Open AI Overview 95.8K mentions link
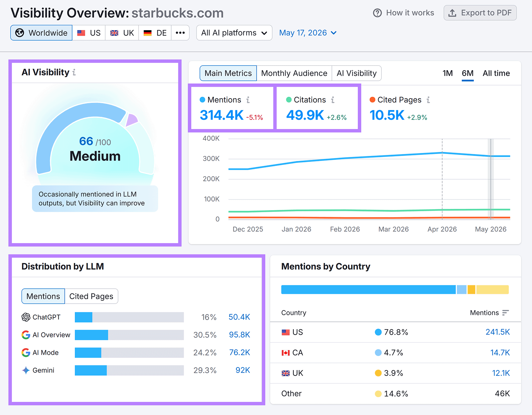The width and height of the screenshot is (532, 415). pos(239,335)
